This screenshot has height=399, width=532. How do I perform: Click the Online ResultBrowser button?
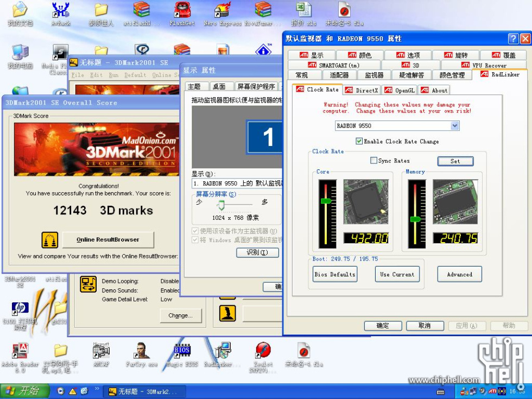108,240
